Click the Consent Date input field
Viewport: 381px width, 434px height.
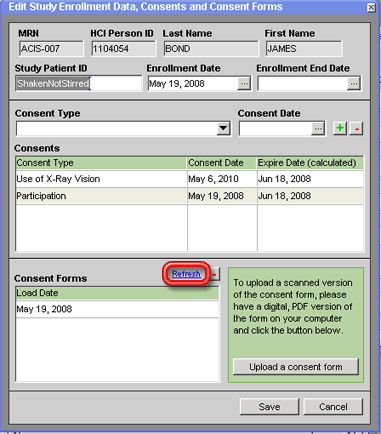pyautogui.click(x=275, y=129)
